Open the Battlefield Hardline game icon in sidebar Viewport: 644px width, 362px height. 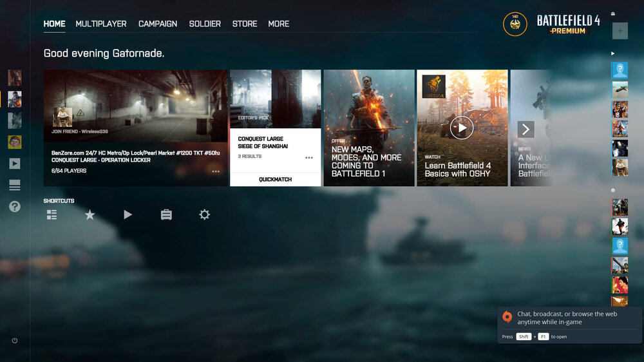click(x=15, y=78)
